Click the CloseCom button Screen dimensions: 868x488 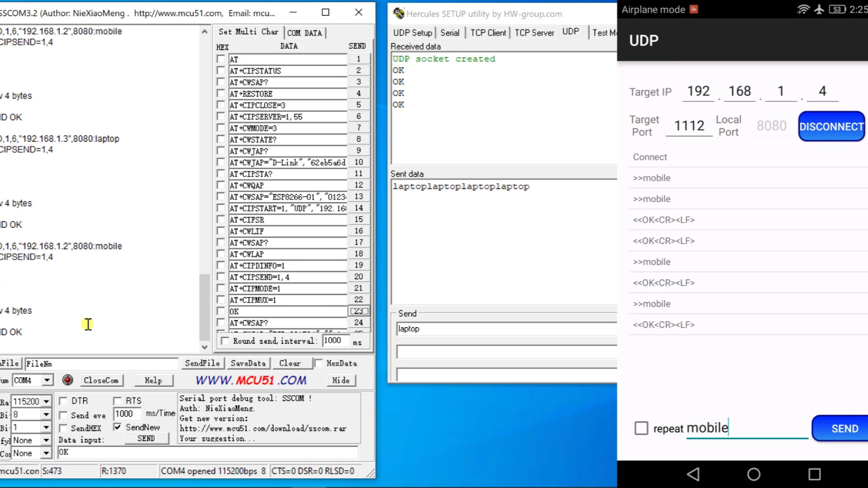pyautogui.click(x=101, y=380)
